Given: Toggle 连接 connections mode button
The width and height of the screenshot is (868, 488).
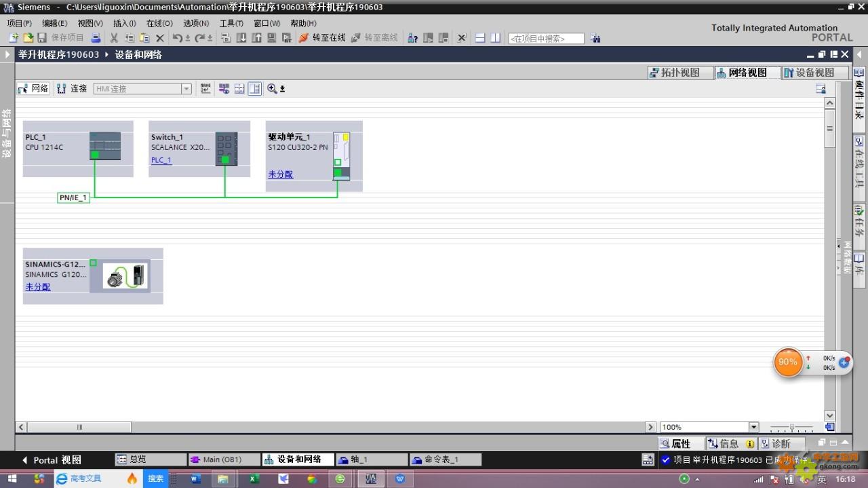Looking at the screenshot, I should (73, 88).
